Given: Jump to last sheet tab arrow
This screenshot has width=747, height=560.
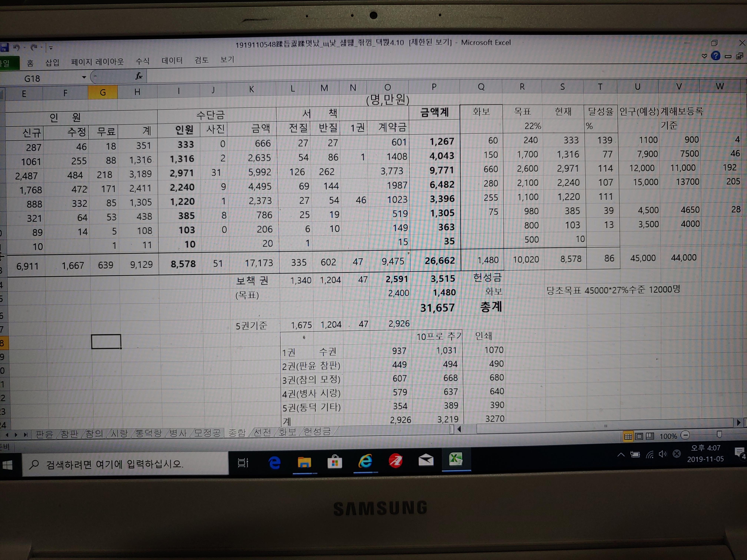Looking at the screenshot, I should [25, 435].
